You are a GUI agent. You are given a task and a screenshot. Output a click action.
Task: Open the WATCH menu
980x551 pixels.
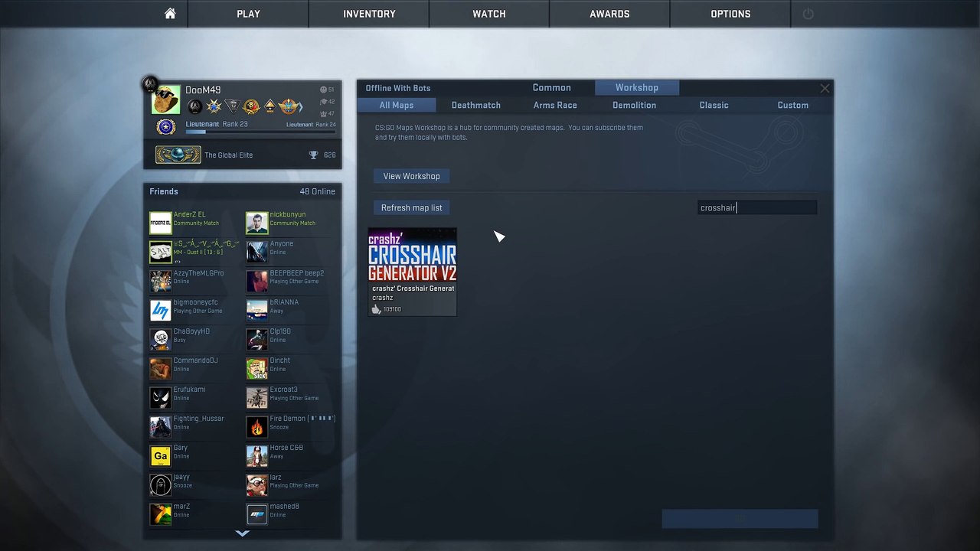tap(489, 14)
